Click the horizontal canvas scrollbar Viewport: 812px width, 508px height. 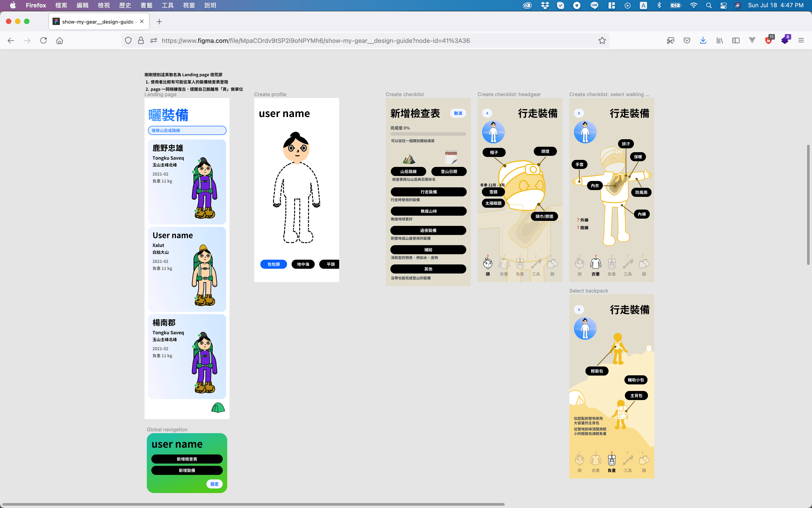pyautogui.click(x=253, y=504)
